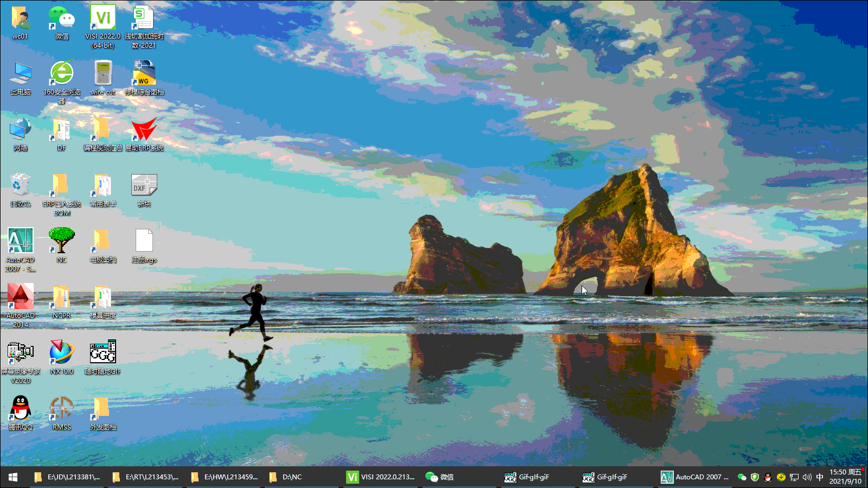Select the 微信 WeChat desktop shortcut
Image resolution: width=868 pixels, height=488 pixels.
tap(62, 23)
